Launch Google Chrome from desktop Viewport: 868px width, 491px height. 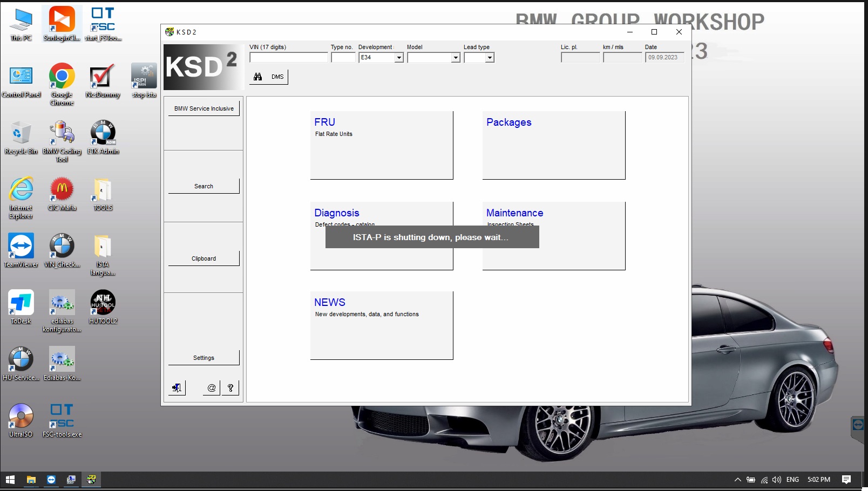(62, 85)
